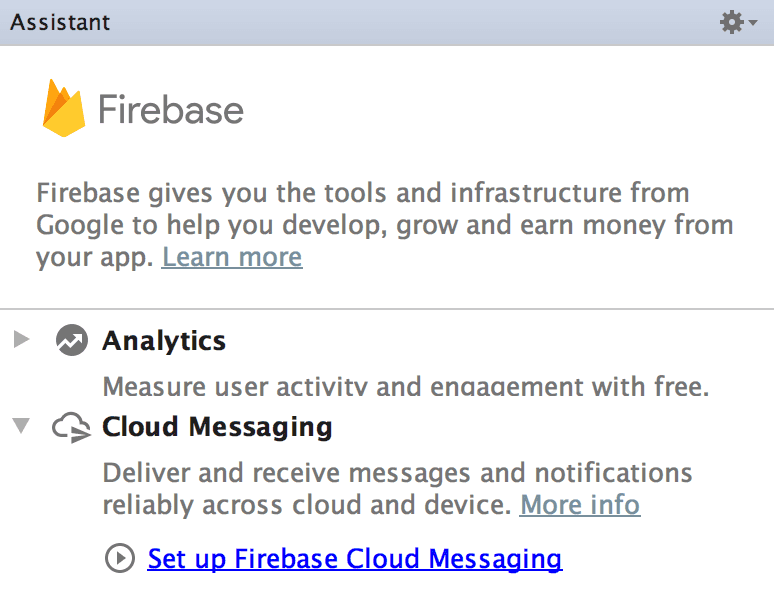Click the play circle icon beside setup link
This screenshot has width=774, height=612.
[120, 558]
